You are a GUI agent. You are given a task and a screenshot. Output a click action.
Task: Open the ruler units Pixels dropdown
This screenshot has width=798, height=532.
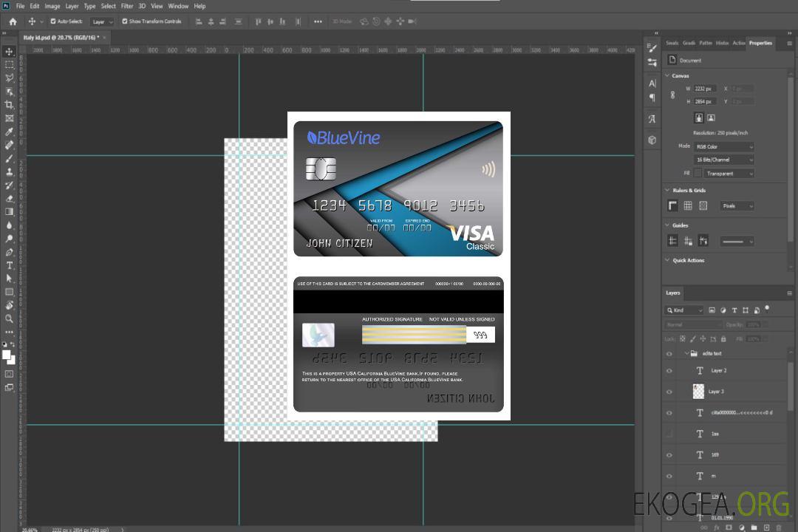coord(737,206)
